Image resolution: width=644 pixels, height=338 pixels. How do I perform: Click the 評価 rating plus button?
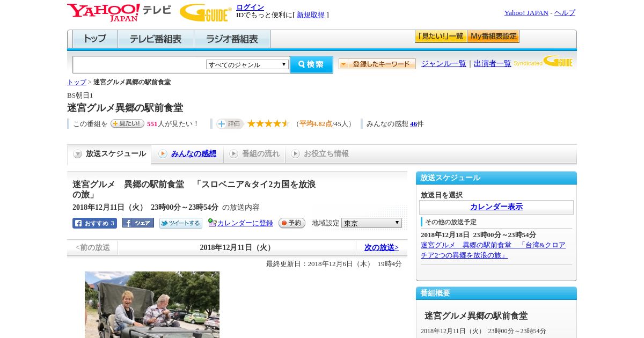pyautogui.click(x=230, y=124)
